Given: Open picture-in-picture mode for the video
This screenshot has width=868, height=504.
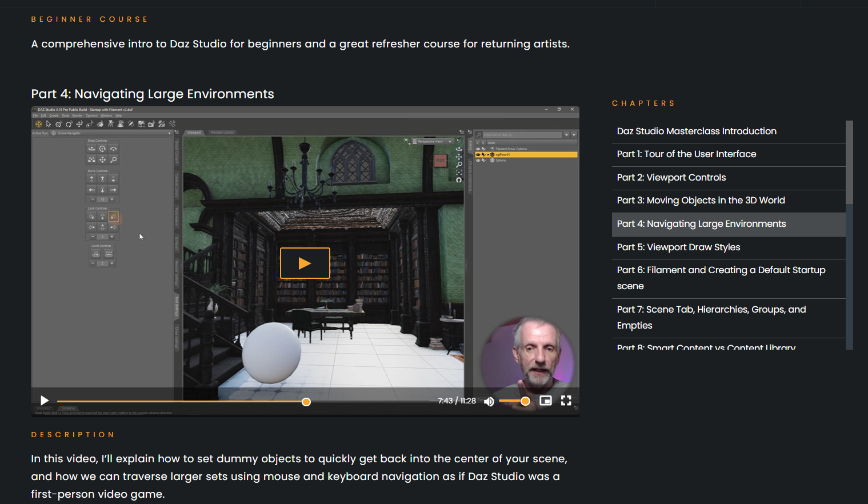Looking at the screenshot, I should point(546,401).
